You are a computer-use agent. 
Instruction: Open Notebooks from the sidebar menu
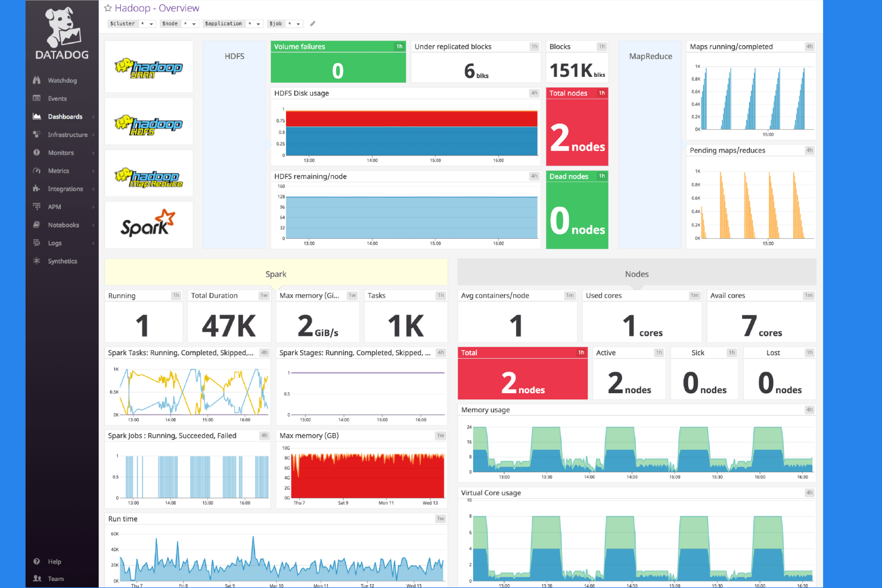tap(36, 225)
